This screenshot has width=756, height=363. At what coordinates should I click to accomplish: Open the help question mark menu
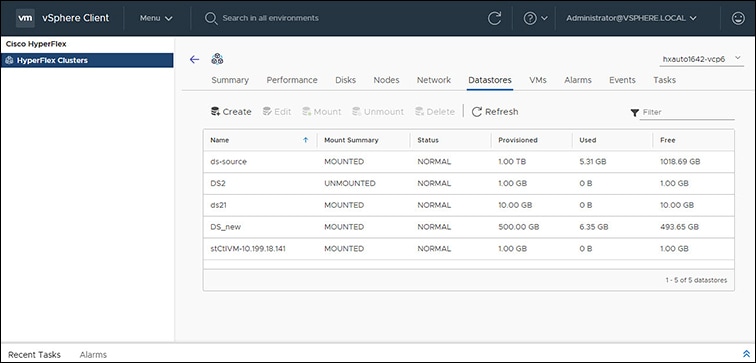(x=536, y=18)
